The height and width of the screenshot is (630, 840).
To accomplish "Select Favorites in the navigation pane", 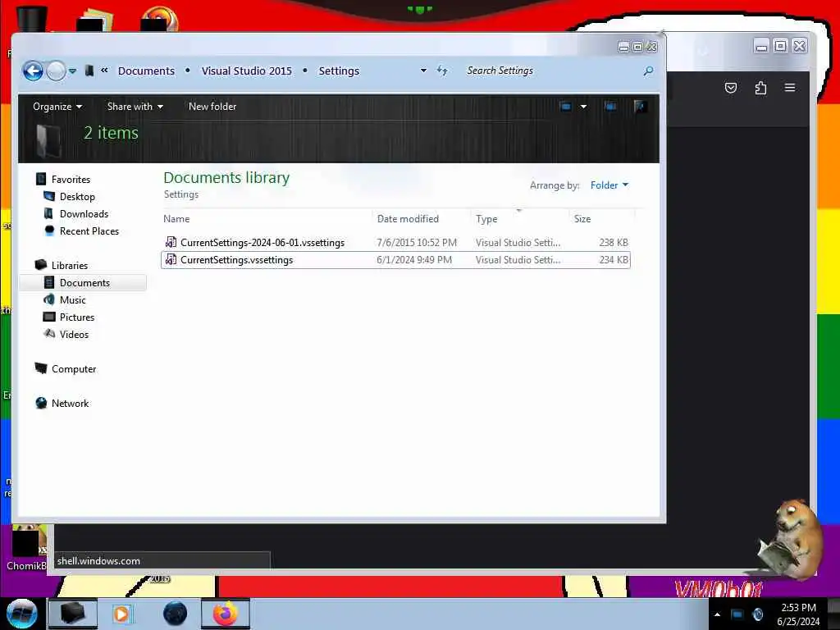I will 71,180.
